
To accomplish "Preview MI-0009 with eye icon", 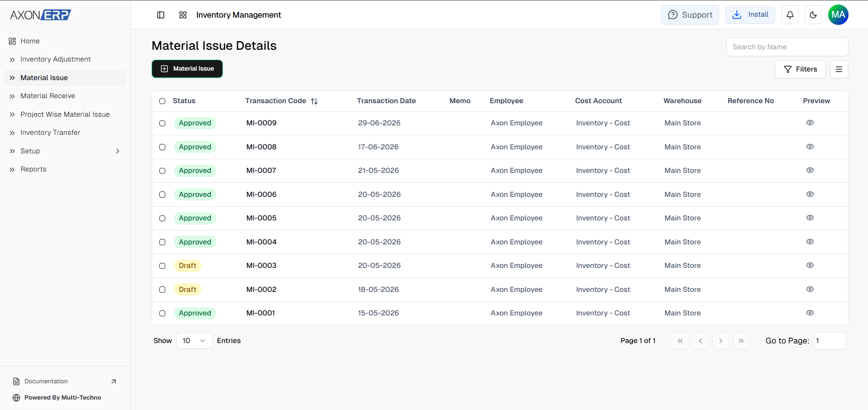I will click(810, 123).
